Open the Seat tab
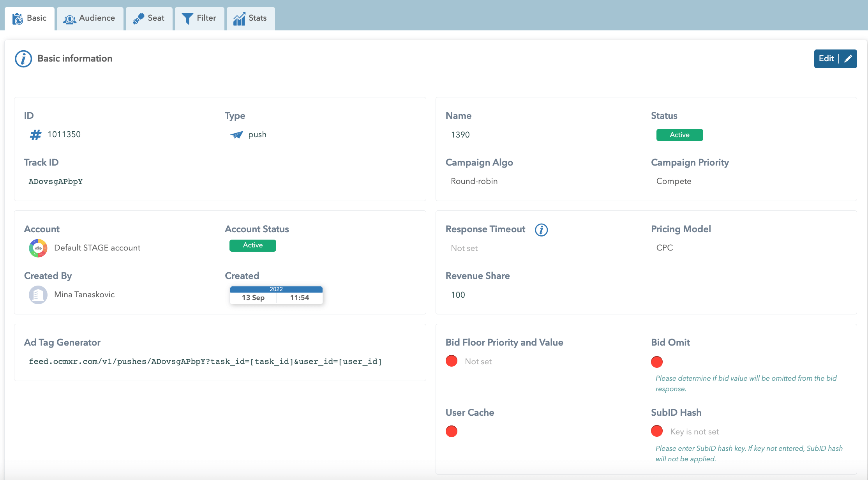868x480 pixels. click(x=149, y=18)
